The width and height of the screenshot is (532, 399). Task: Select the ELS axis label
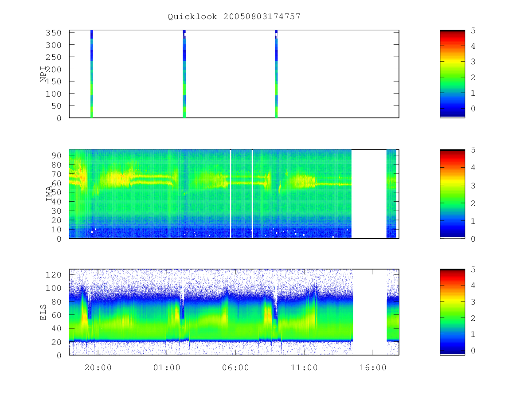click(44, 312)
